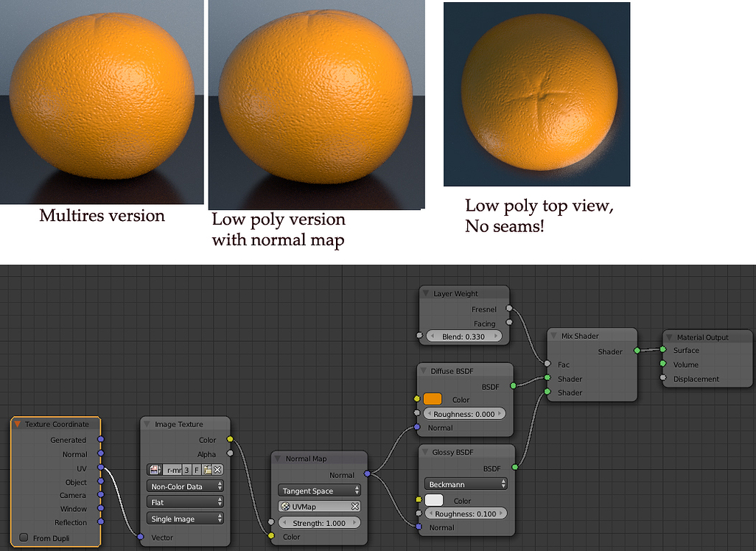This screenshot has height=551, width=756.
Task: Click the open image file folder icon
Action: pyautogui.click(x=207, y=469)
